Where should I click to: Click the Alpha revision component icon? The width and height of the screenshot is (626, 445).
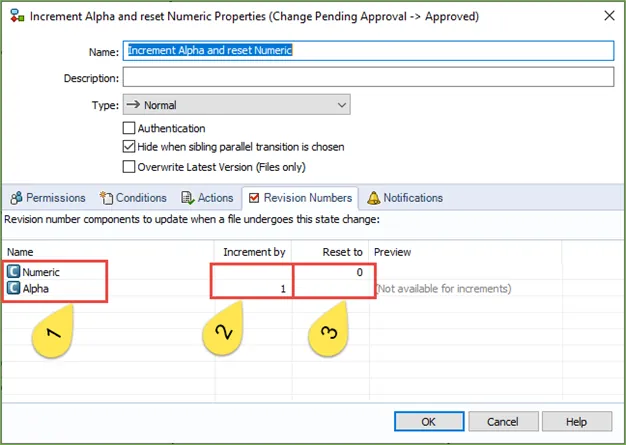click(14, 288)
